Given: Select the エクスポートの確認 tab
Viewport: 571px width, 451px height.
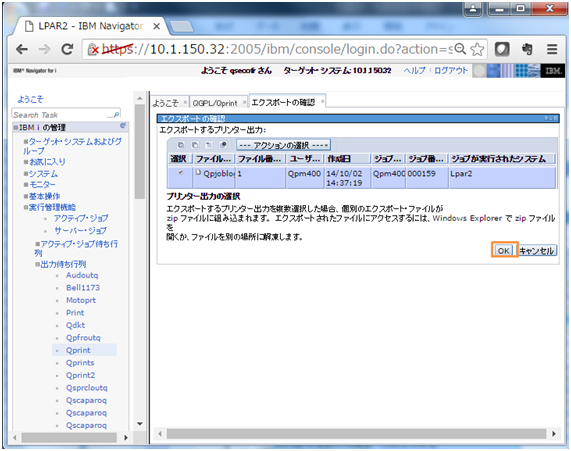Looking at the screenshot, I should tap(283, 102).
